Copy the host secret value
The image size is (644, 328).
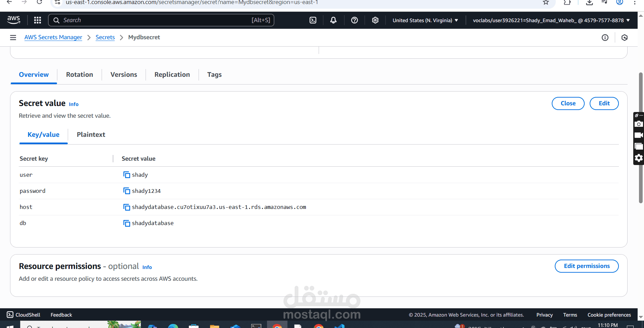[x=126, y=207]
